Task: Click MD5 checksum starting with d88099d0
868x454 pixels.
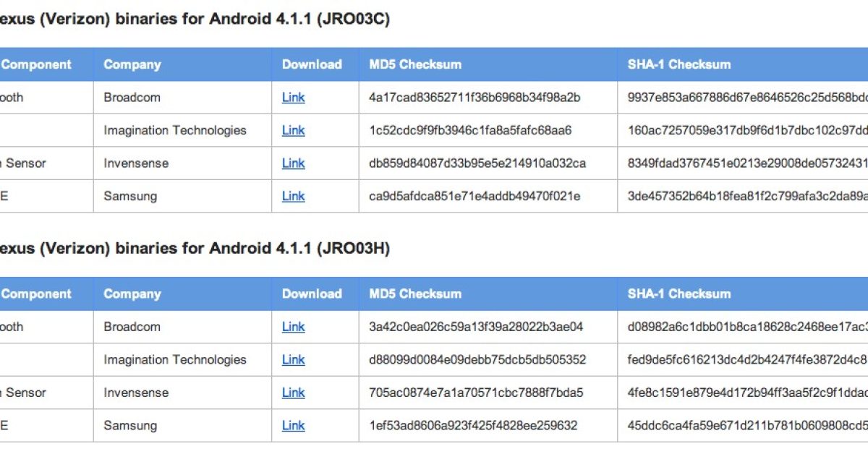Action: 477,360
